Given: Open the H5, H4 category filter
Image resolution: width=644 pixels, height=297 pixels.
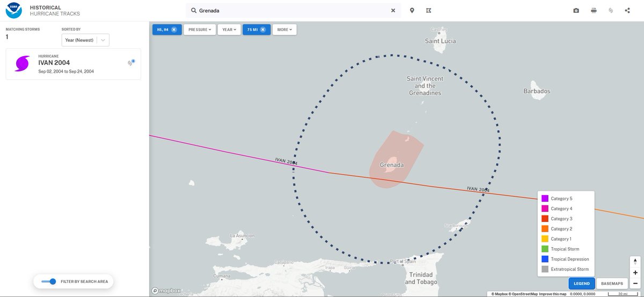Looking at the screenshot, I should tap(163, 29).
